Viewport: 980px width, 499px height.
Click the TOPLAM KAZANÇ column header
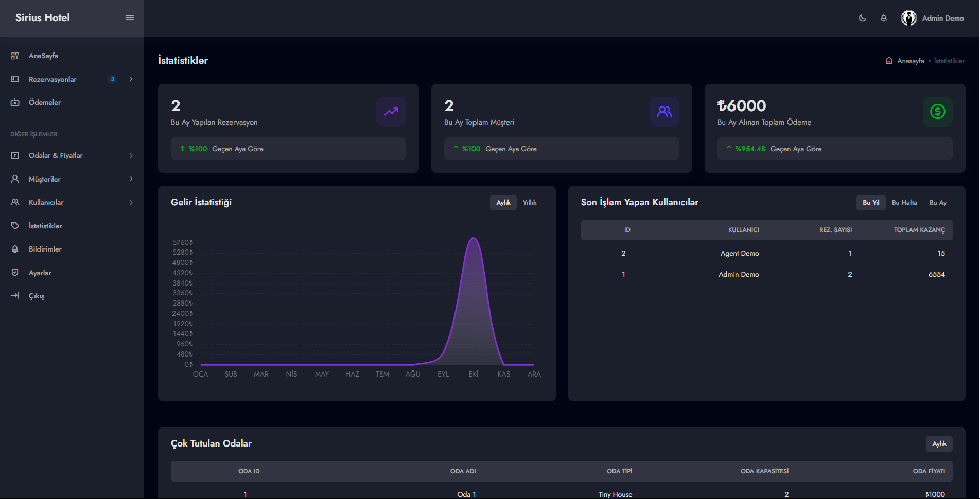[x=919, y=230]
